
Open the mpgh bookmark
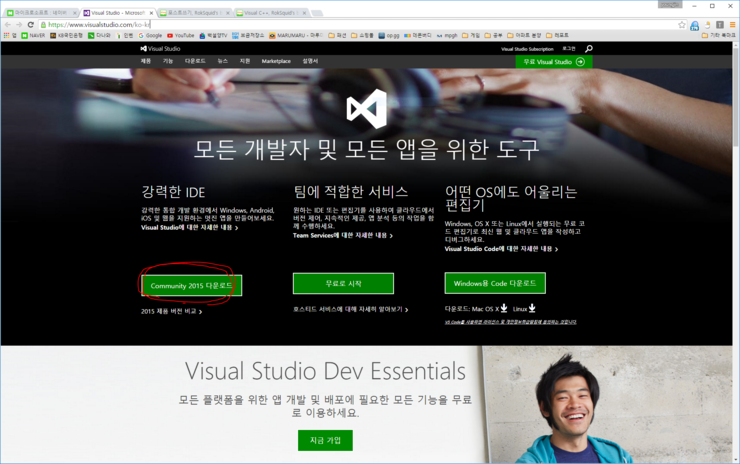(x=447, y=35)
